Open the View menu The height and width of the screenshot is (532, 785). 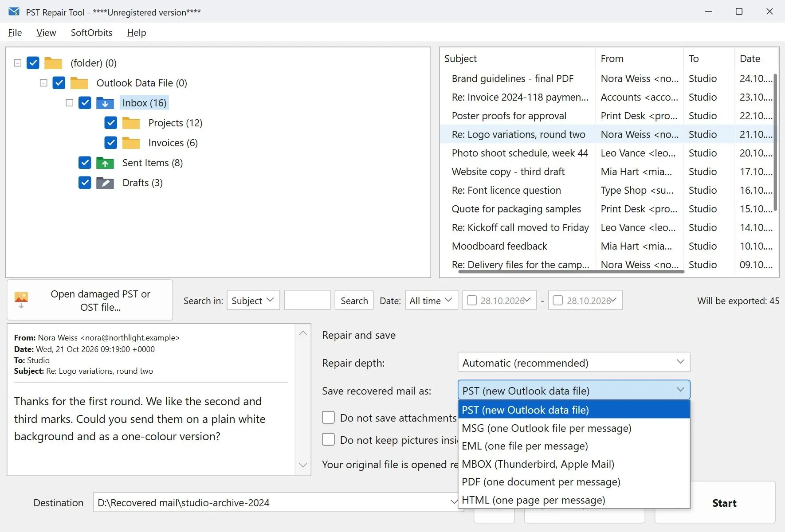(46, 33)
